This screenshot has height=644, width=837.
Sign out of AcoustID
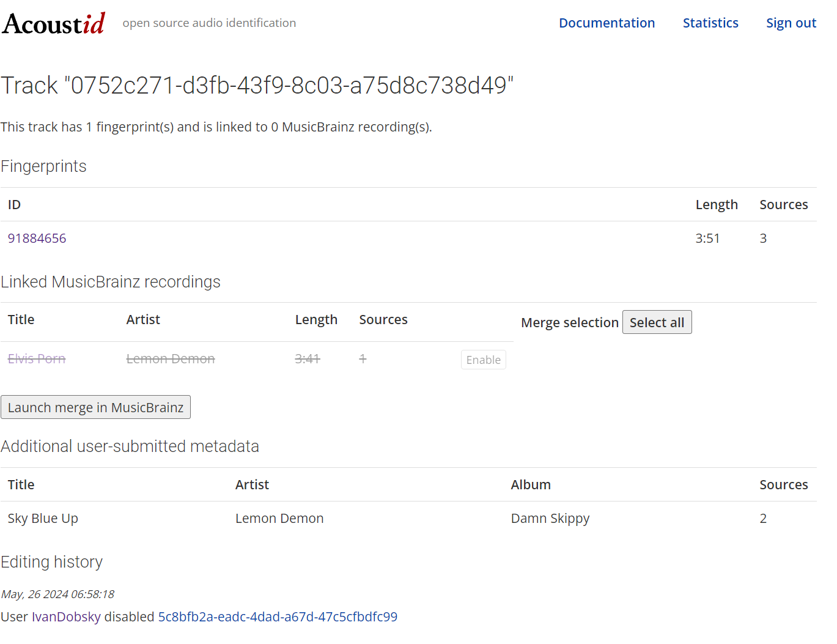pos(791,23)
